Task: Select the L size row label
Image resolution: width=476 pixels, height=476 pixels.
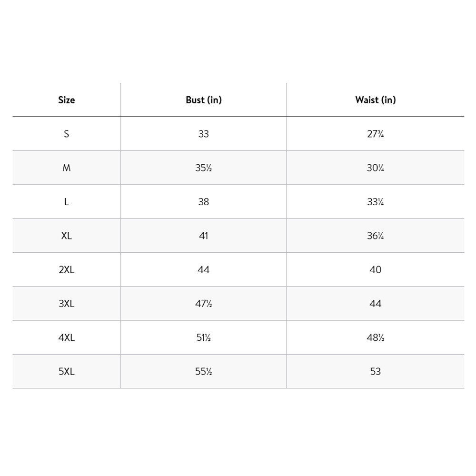Action: coord(67,202)
